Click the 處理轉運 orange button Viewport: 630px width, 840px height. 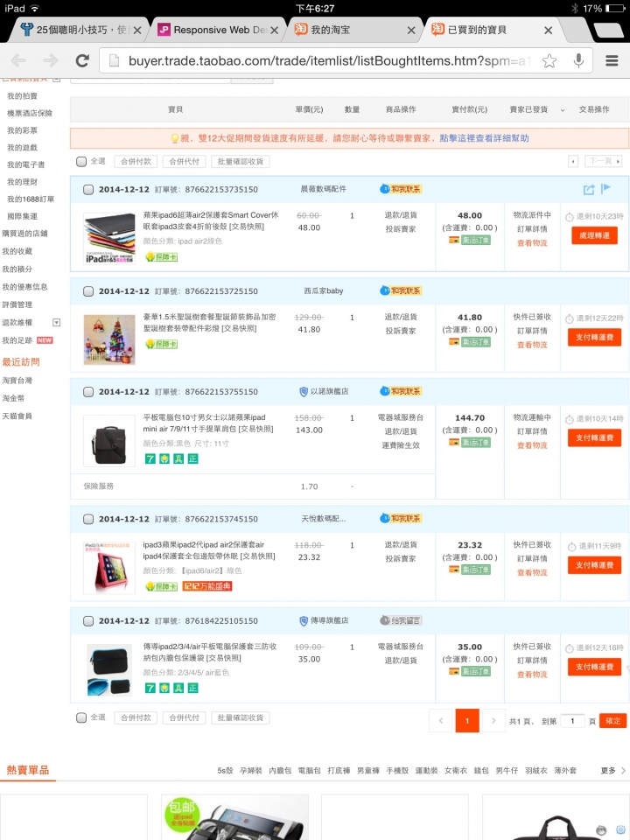[594, 235]
